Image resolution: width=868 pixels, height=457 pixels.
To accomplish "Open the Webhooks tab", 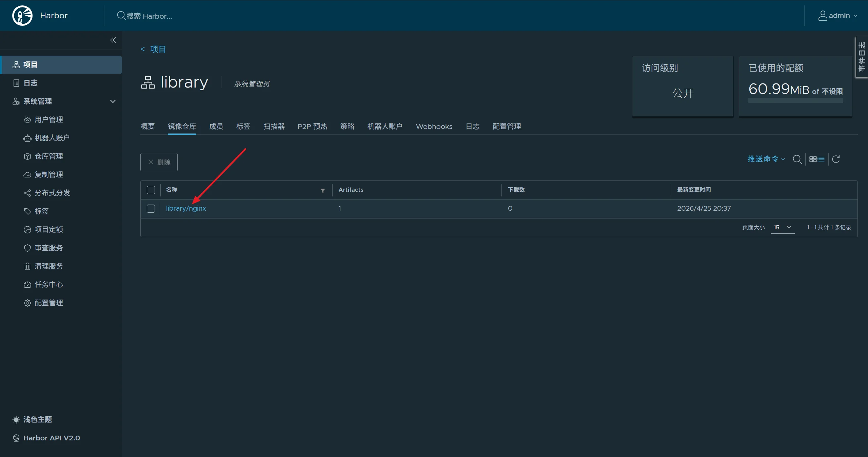I will [x=434, y=127].
